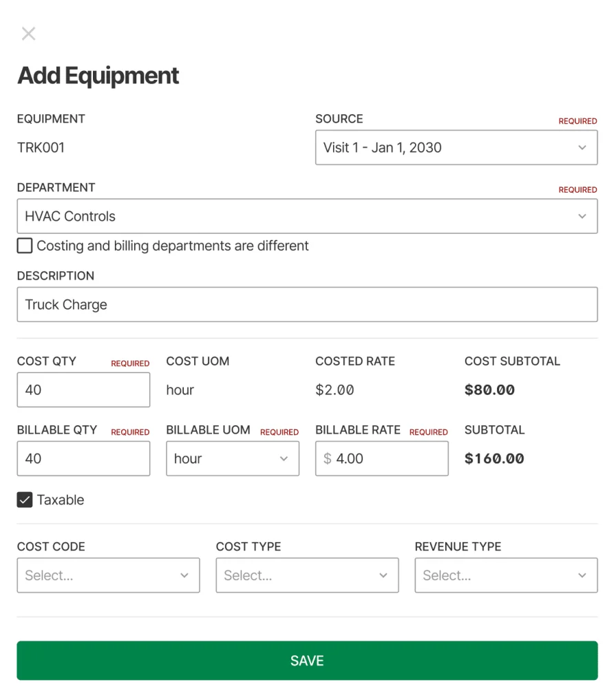Click the SAVE button
This screenshot has width=616, height=693.
(307, 660)
